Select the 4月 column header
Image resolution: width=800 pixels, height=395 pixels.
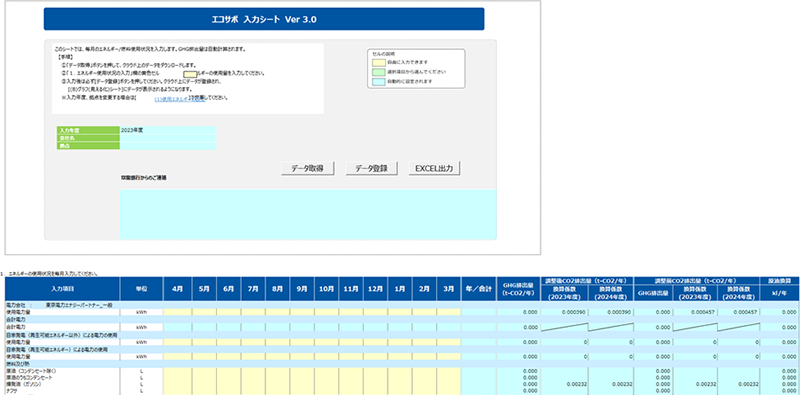click(x=178, y=289)
